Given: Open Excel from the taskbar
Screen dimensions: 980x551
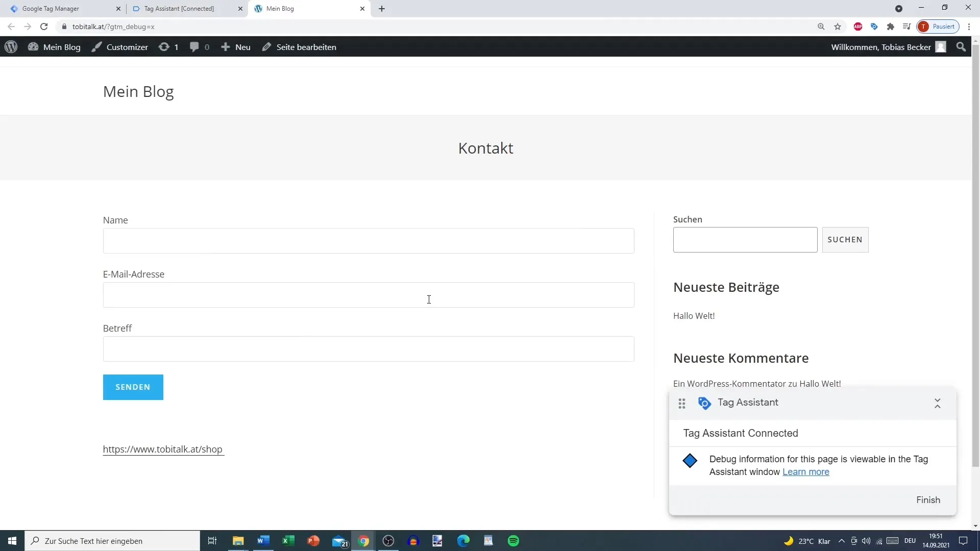Looking at the screenshot, I should point(288,541).
